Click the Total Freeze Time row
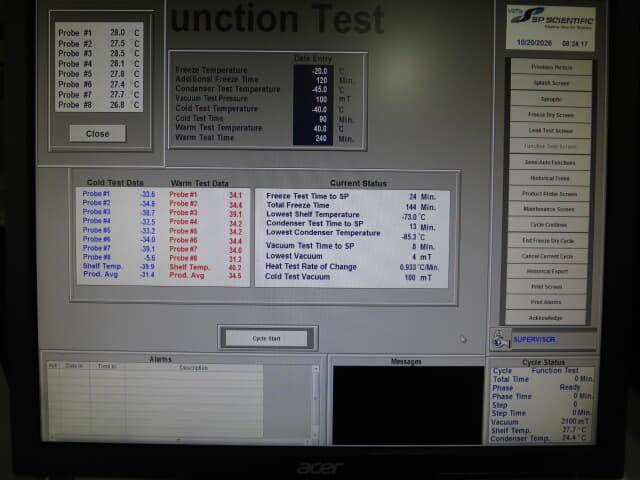Viewport: 640px width, 480px height. coord(351,206)
